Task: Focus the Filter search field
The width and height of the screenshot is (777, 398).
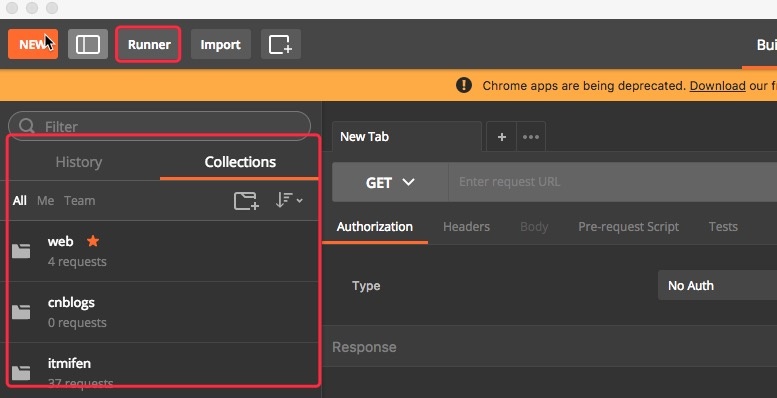Action: tap(160, 126)
